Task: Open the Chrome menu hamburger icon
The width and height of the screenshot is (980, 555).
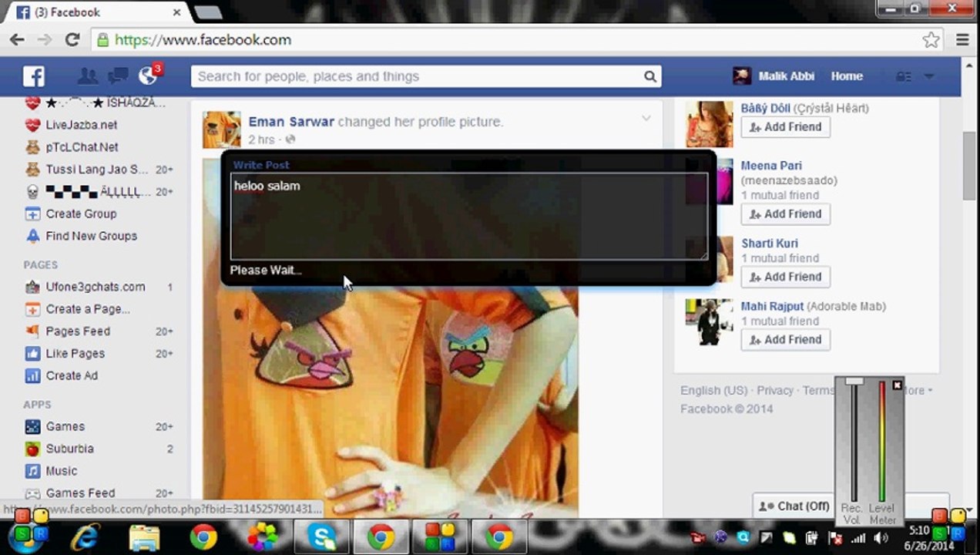Action: click(962, 40)
